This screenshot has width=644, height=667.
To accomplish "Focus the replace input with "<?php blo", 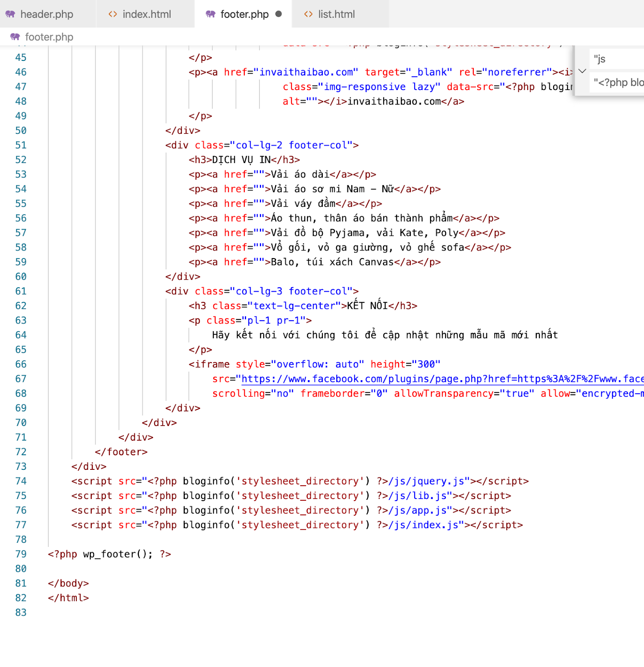I will point(617,83).
